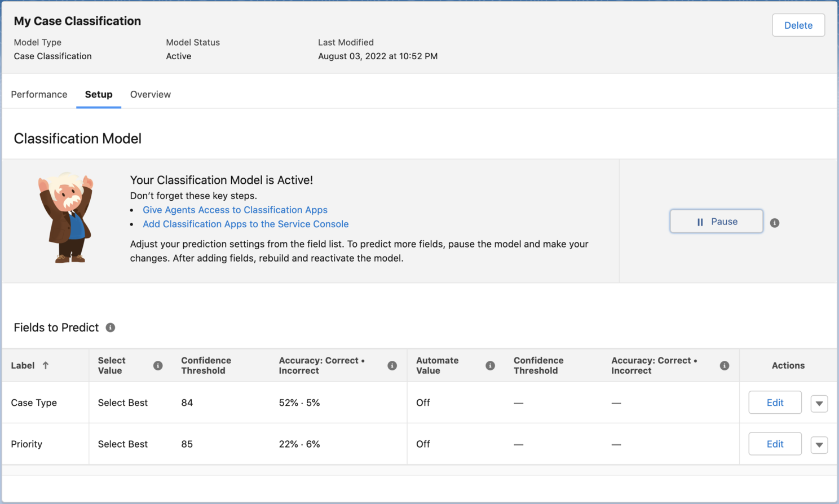Expand the Priority row actions dropdown
The image size is (839, 504).
(x=819, y=445)
